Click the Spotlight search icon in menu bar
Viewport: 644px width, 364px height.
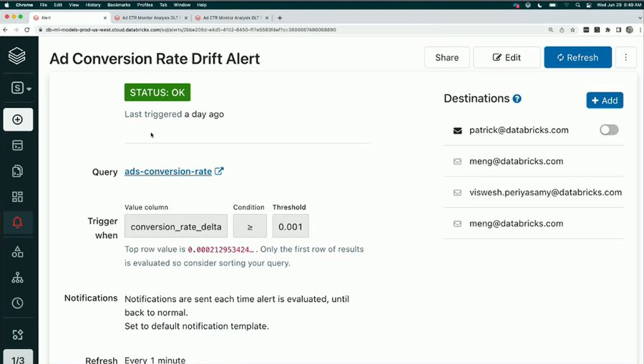pos(578,5)
